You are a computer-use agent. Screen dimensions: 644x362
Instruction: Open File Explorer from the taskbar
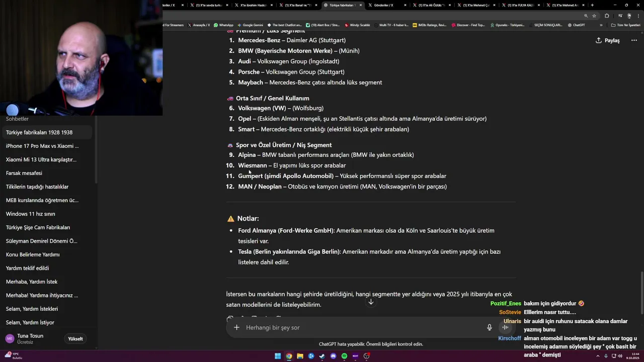click(300, 356)
